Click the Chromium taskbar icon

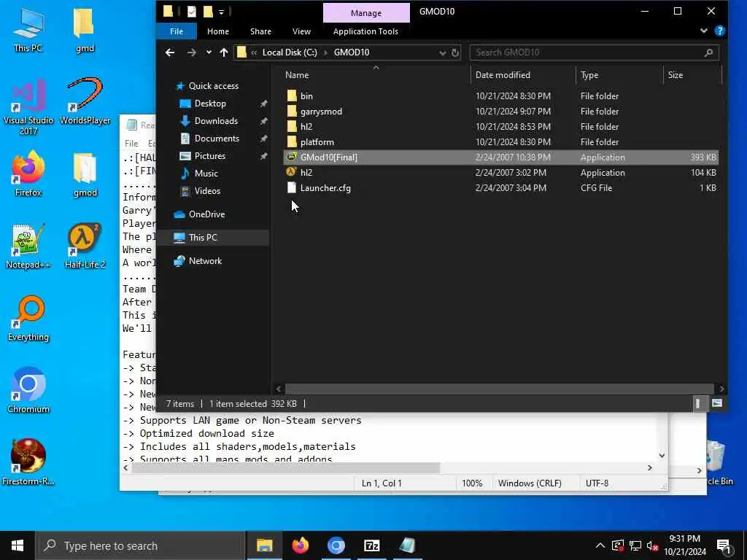tap(336, 545)
